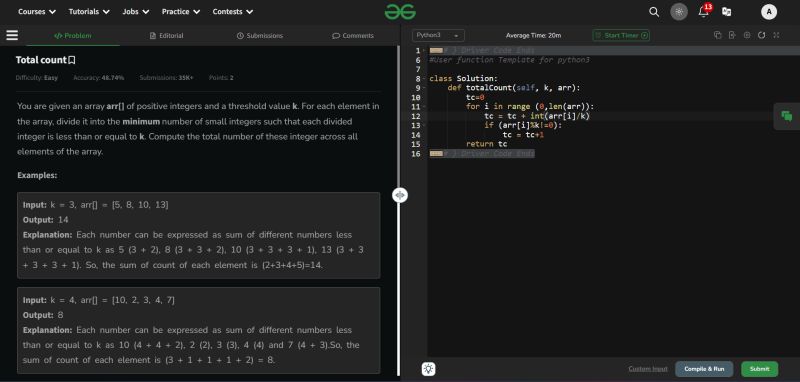This screenshot has height=382, width=800.
Task: Click the panel divider resize handle
Action: tap(400, 195)
